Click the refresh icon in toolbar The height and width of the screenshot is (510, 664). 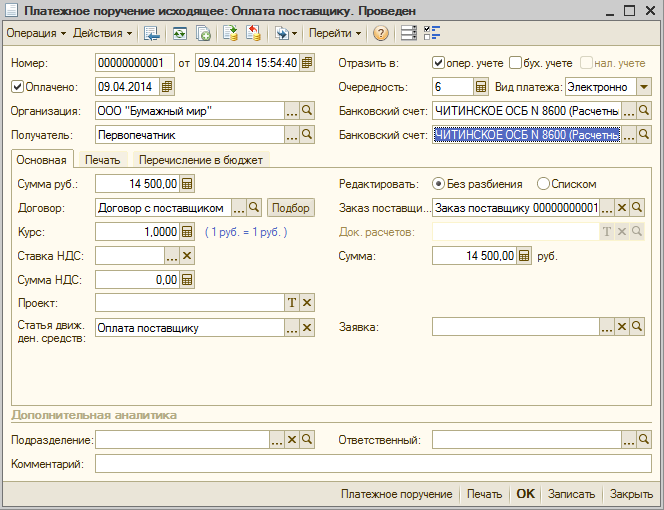click(x=180, y=33)
